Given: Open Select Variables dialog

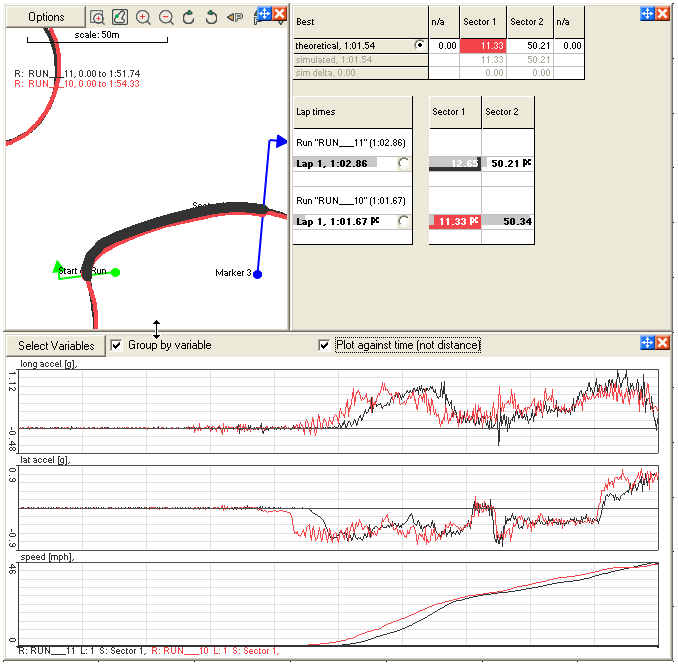Looking at the screenshot, I should click(56, 345).
